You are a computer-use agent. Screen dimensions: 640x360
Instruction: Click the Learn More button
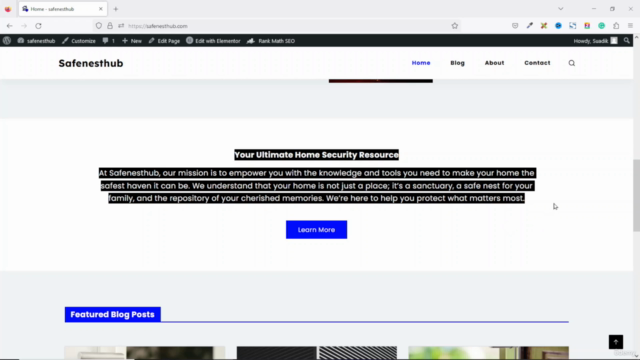point(316,230)
